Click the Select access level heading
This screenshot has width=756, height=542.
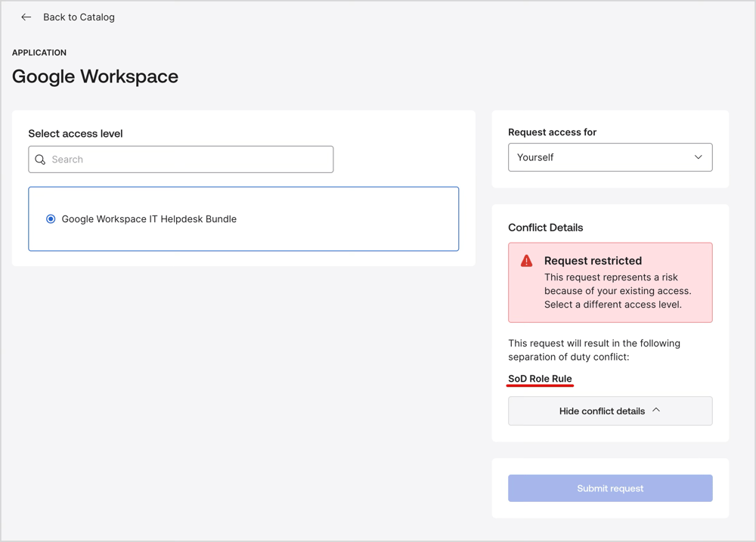(x=75, y=134)
